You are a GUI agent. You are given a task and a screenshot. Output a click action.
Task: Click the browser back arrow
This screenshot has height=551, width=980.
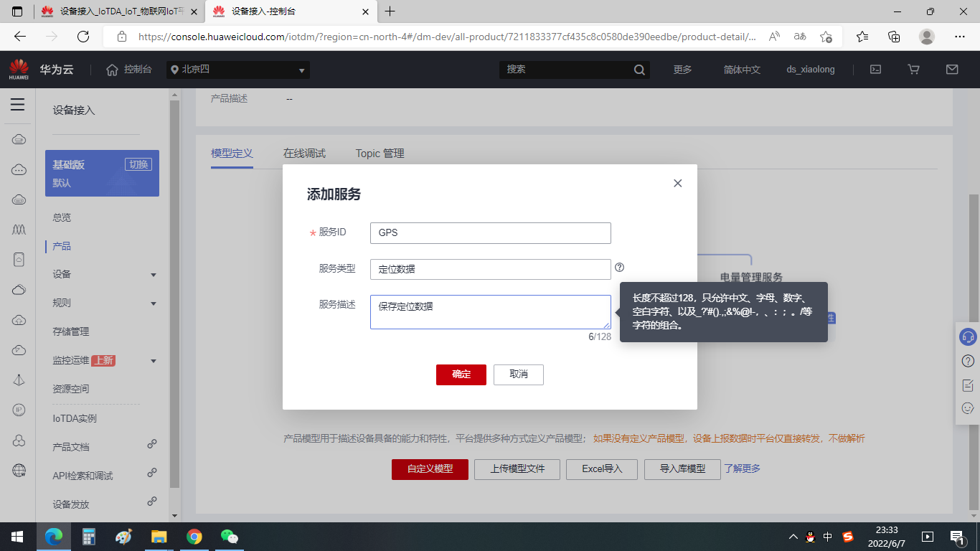[20, 37]
